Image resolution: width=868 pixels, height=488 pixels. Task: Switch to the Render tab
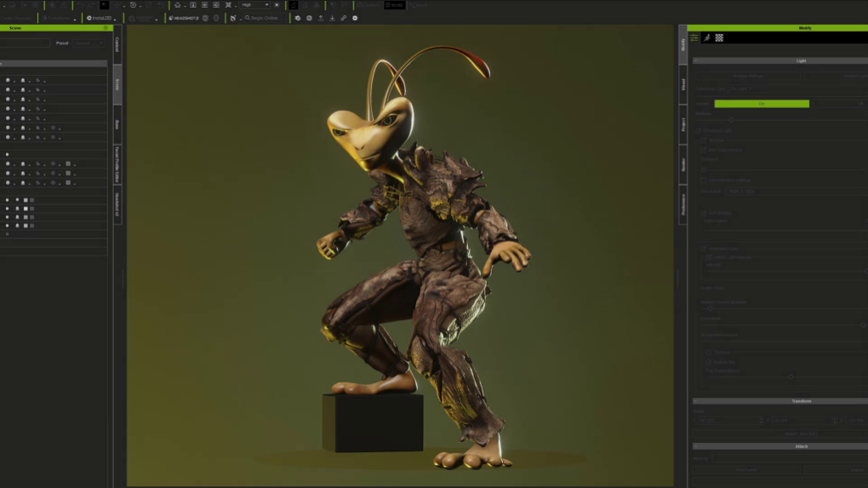[683, 164]
